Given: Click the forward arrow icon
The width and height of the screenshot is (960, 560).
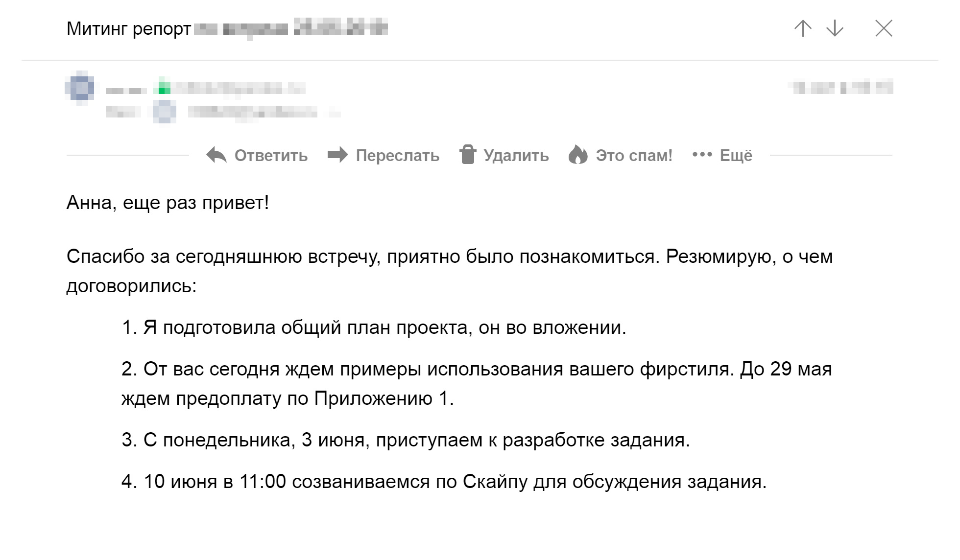Looking at the screenshot, I should 337,155.
